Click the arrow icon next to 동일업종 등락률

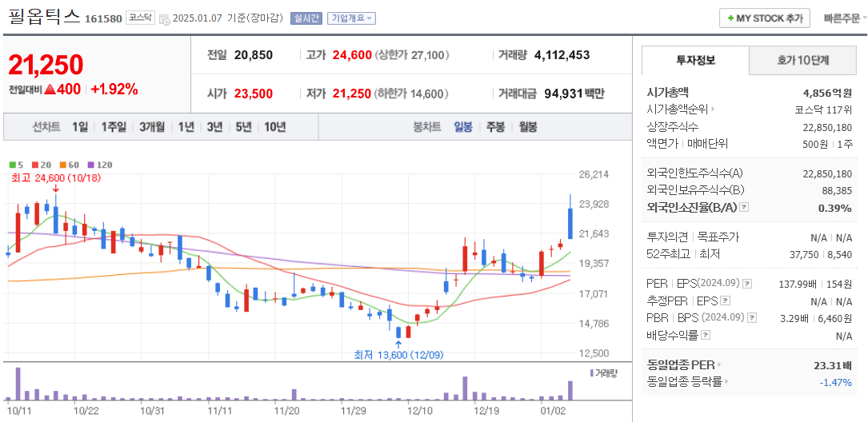coord(726,381)
